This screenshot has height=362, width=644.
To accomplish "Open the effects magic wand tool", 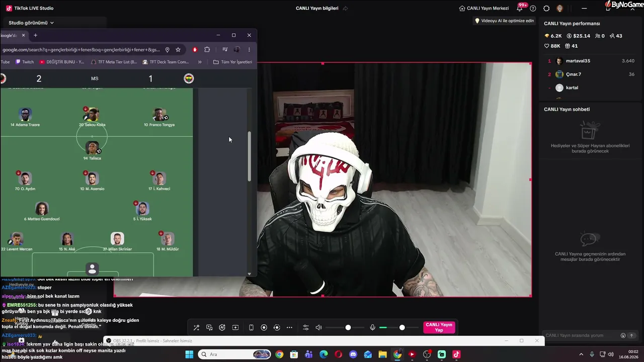I will (x=196, y=328).
